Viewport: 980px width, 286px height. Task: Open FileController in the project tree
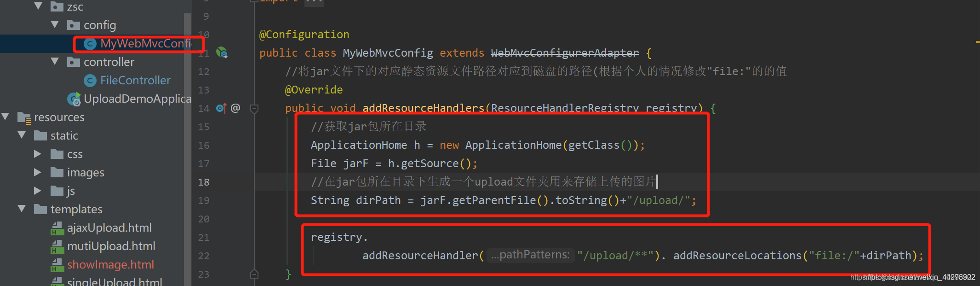135,81
